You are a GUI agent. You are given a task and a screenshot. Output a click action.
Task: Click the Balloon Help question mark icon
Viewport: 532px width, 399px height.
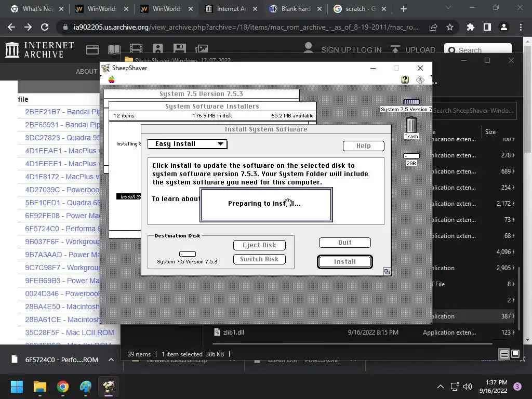pos(405,79)
